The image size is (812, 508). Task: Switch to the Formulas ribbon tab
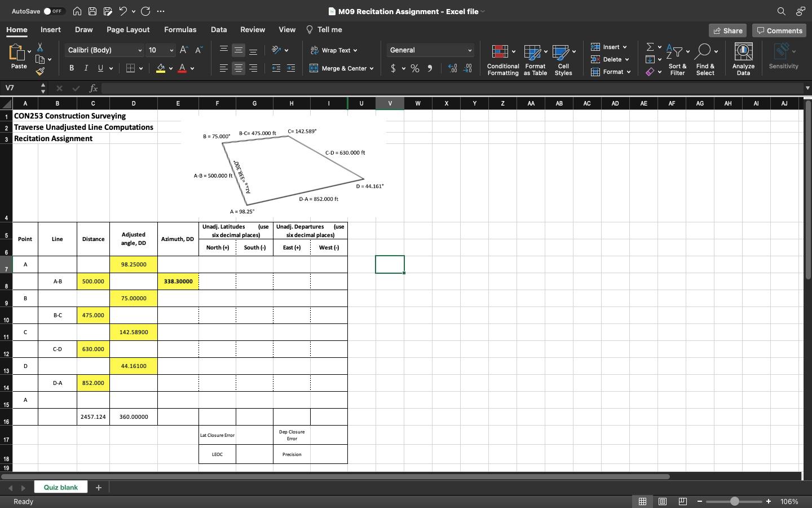pyautogui.click(x=180, y=29)
